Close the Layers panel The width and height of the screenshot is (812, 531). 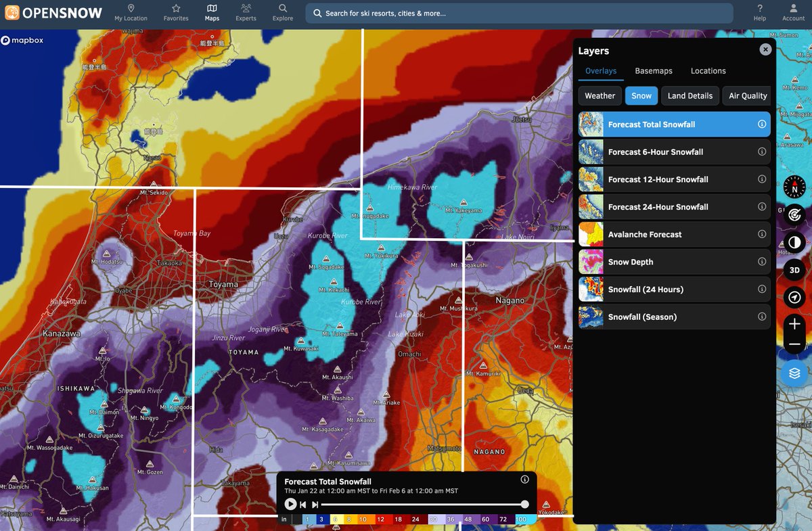pos(765,49)
